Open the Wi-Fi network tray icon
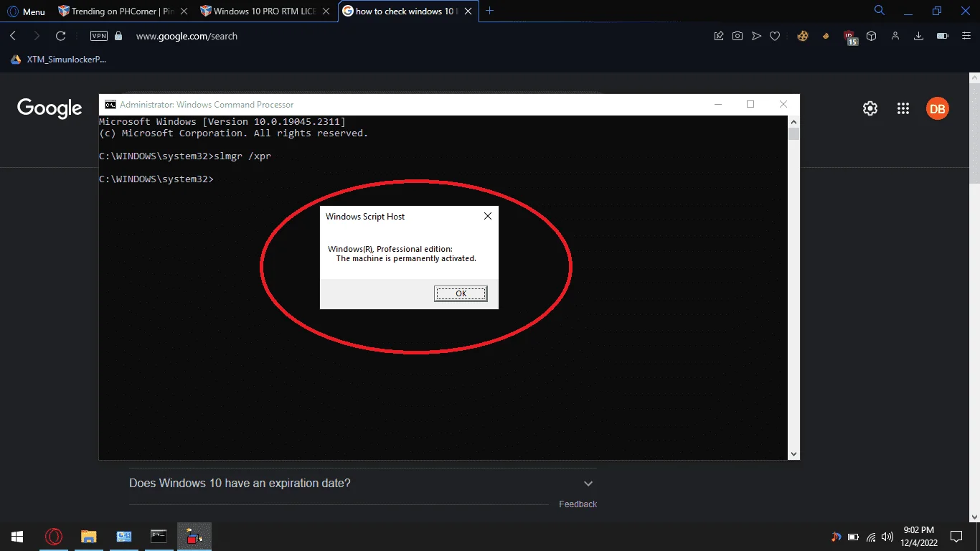Screen dimensions: 980x551 (x=871, y=537)
